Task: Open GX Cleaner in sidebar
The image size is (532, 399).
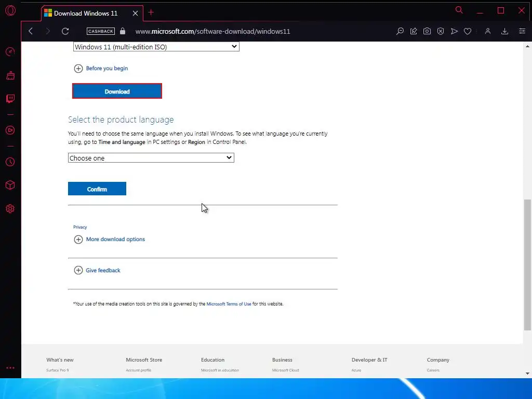Action: coord(10,75)
